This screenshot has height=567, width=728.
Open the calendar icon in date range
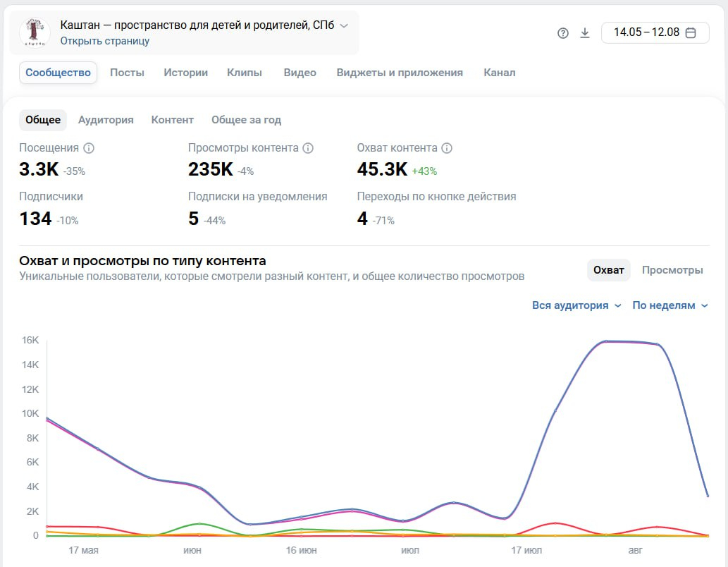click(691, 32)
